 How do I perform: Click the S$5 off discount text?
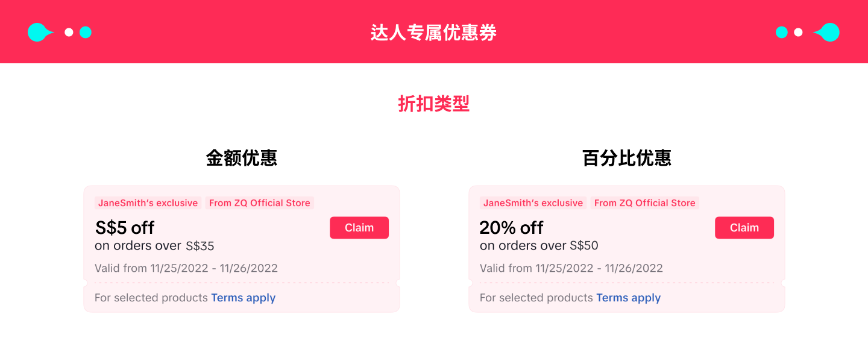(x=125, y=228)
